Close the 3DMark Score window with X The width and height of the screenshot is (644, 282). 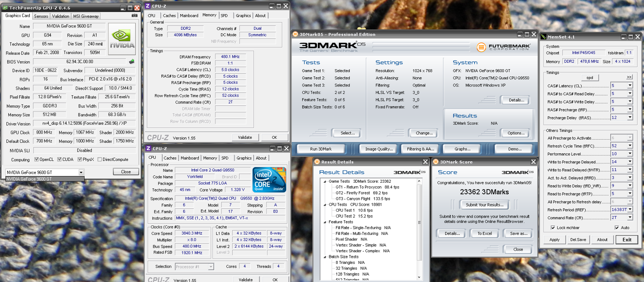[533, 162]
